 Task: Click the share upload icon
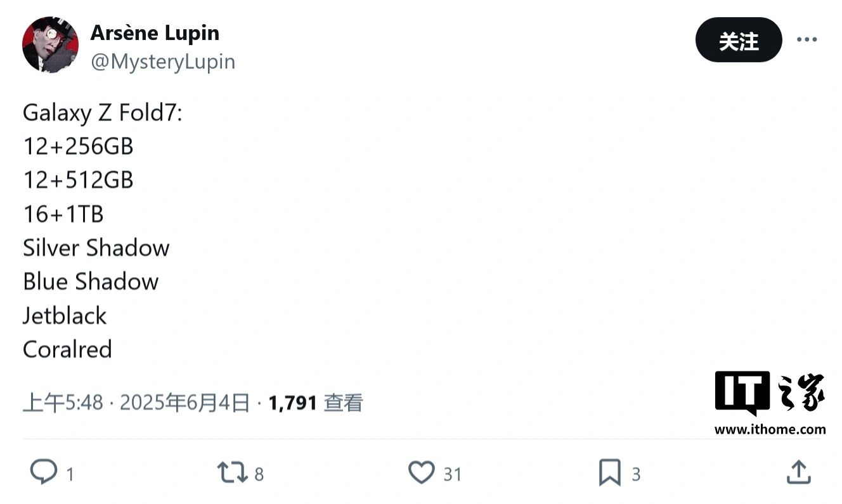[x=798, y=473]
